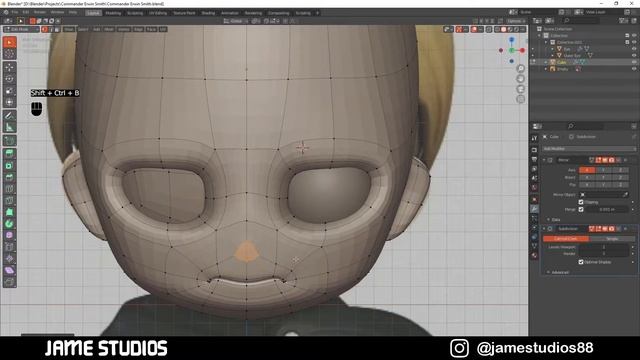Image resolution: width=640 pixels, height=360 pixels.
Task: Open the Edit Mode dropdown
Action: pos(21,29)
